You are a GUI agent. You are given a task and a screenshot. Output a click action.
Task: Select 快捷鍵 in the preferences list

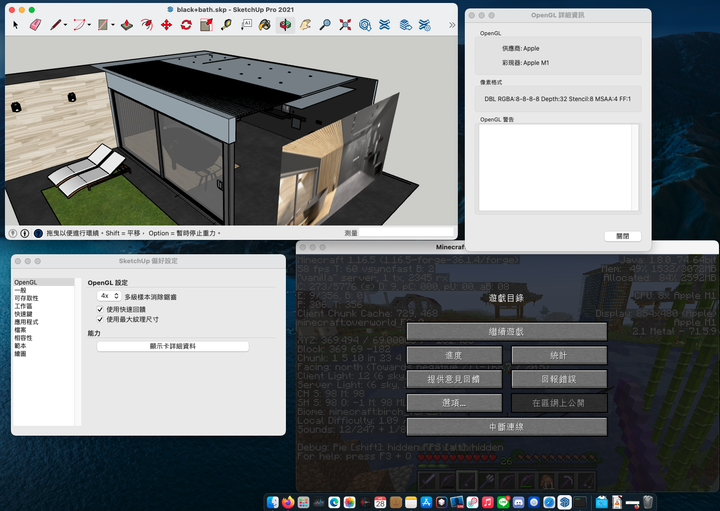click(x=44, y=314)
